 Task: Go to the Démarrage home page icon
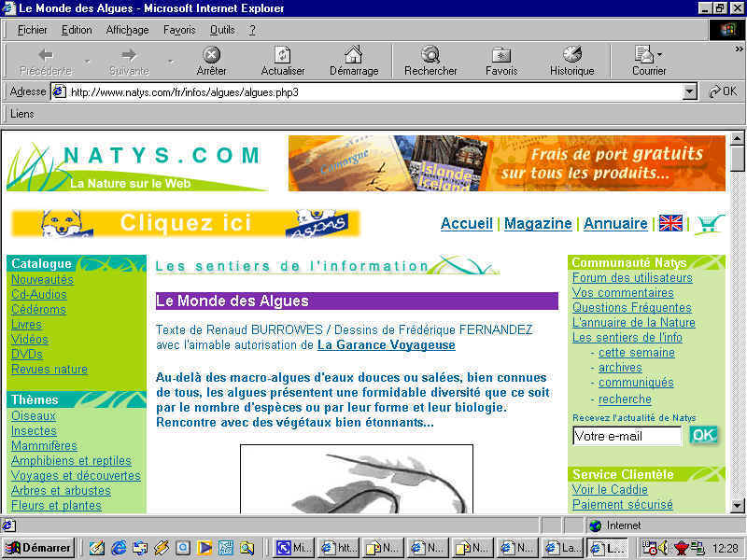click(354, 55)
